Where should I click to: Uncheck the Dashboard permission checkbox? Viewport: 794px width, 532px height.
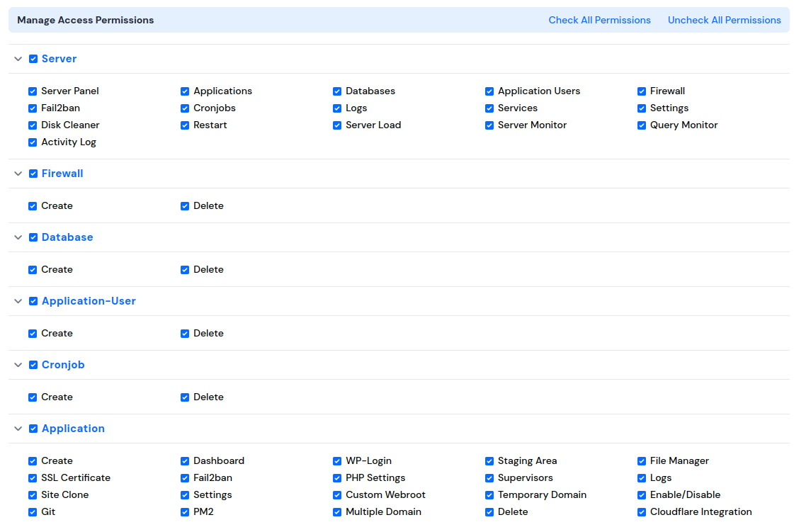[185, 461]
